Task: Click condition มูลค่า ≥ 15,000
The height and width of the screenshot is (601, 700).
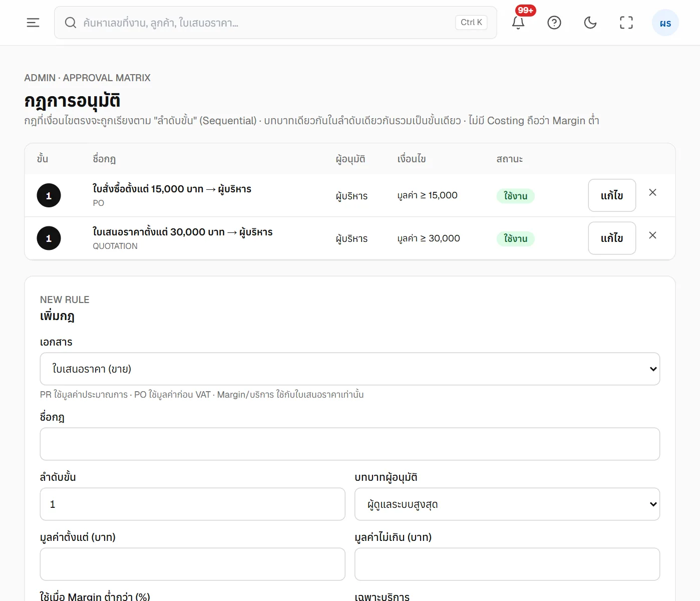Action: [x=428, y=195]
